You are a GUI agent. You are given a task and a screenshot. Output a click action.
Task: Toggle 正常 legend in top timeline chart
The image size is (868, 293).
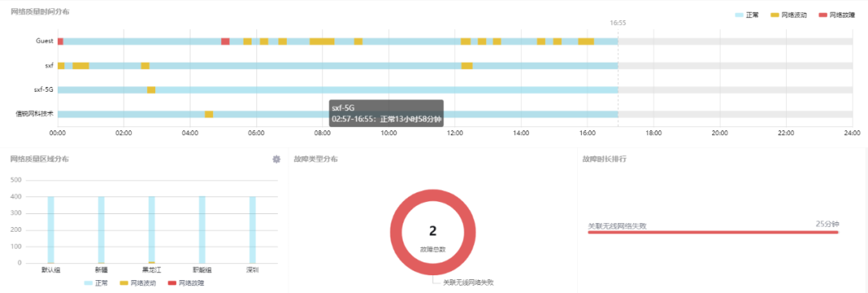[x=747, y=15]
